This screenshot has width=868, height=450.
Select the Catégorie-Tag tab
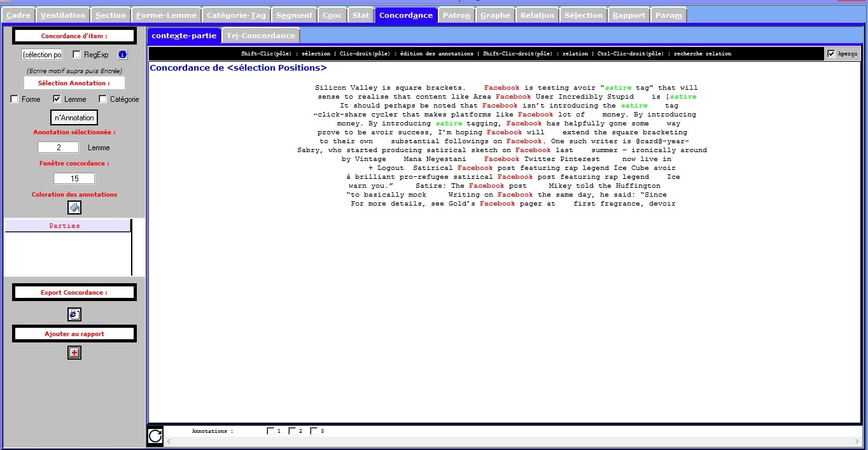(237, 15)
